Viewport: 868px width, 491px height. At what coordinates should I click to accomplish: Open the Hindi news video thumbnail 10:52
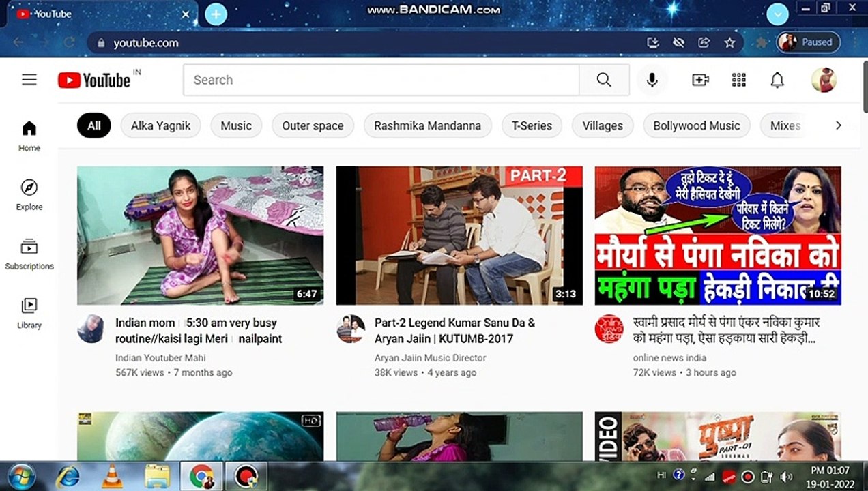[x=718, y=235]
